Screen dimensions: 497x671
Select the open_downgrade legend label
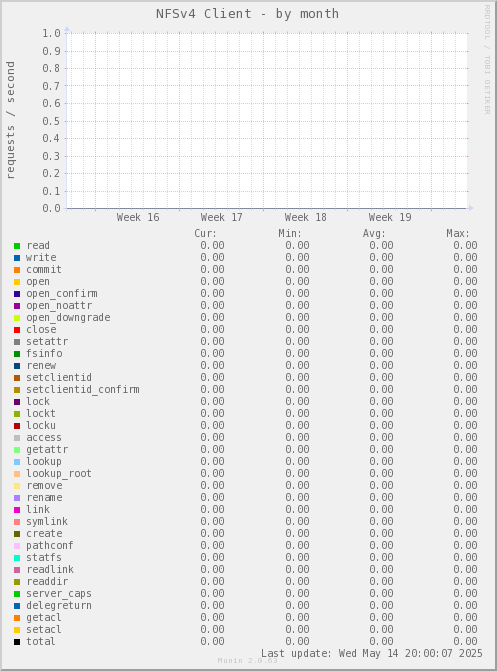tap(68, 318)
